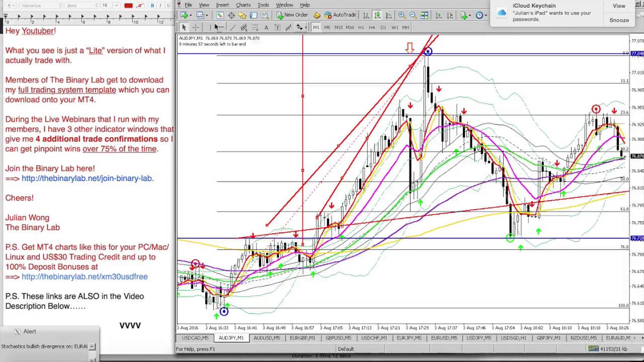Toggle chart auto scroll icon
This screenshot has width=644, height=362.
pos(438,15)
